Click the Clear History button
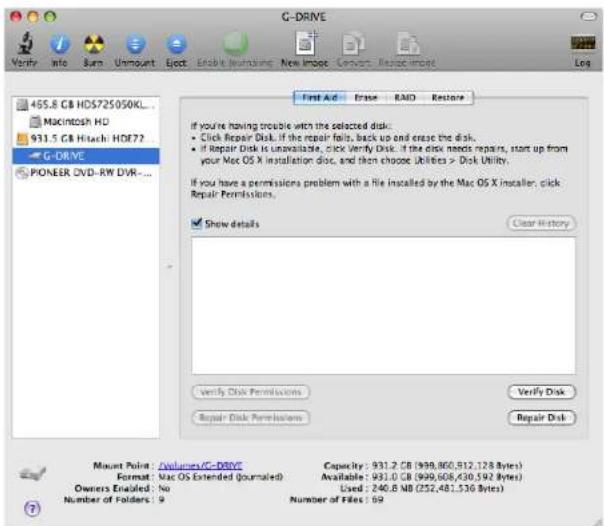Viewport: 604px width, 526px height. click(541, 223)
